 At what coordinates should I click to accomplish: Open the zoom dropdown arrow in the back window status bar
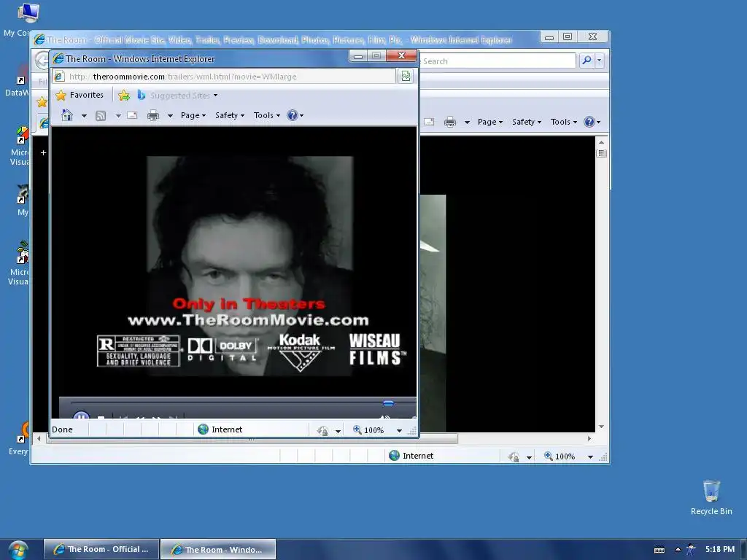coord(590,457)
